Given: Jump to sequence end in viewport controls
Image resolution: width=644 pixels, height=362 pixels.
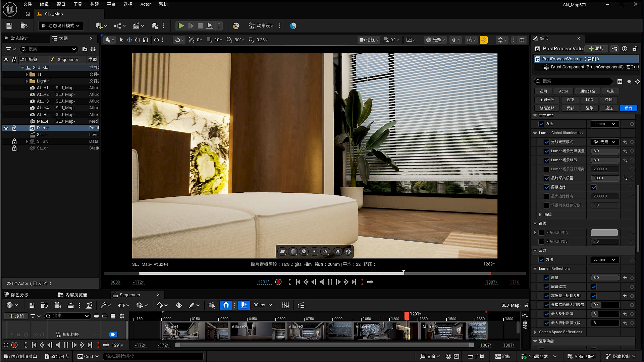Looking at the screenshot, I should (x=354, y=282).
